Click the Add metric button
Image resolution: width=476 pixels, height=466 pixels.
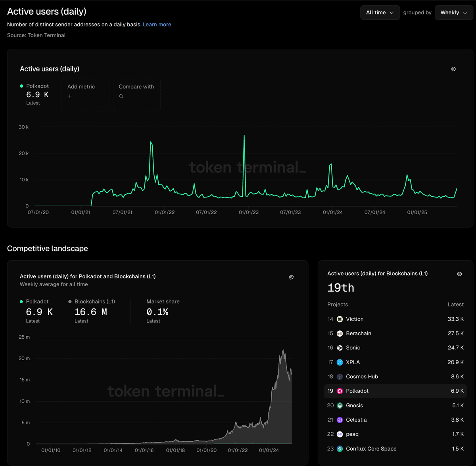pyautogui.click(x=85, y=94)
